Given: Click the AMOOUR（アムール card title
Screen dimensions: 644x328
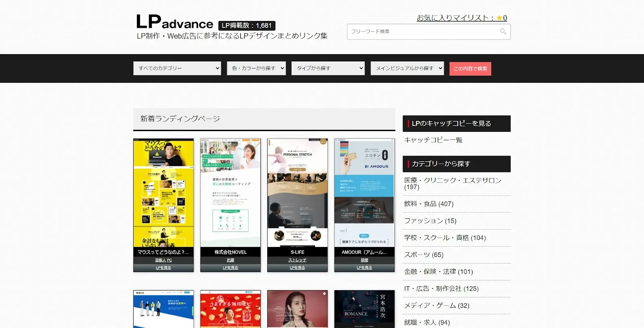Looking at the screenshot, I should [364, 252].
